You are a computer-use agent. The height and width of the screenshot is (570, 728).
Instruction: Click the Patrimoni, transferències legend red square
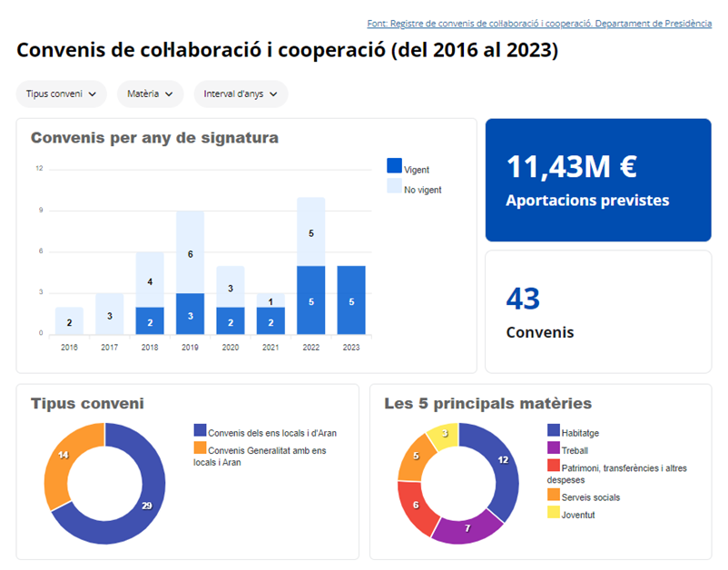point(554,466)
